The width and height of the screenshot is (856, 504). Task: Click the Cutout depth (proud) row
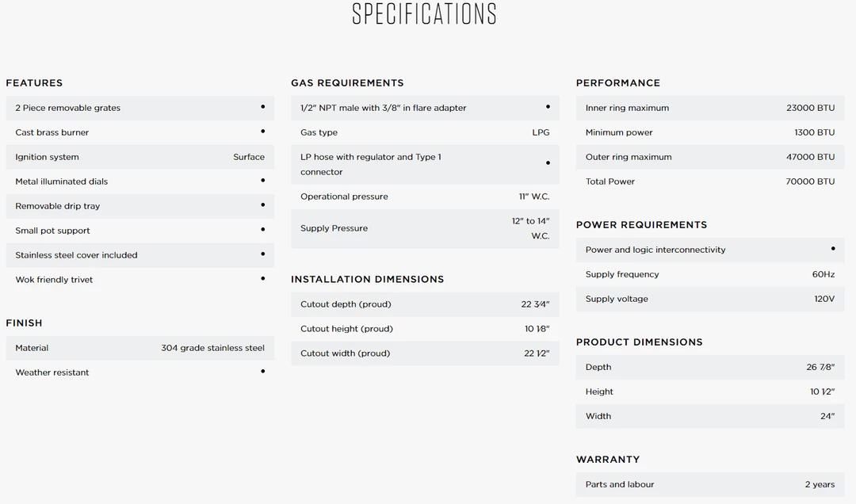(425, 304)
